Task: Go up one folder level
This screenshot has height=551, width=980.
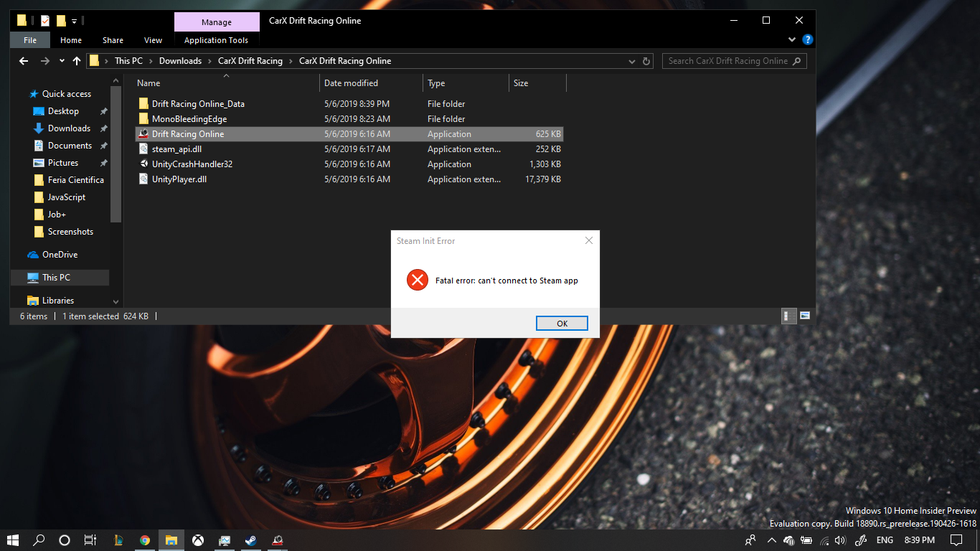Action: [x=77, y=61]
